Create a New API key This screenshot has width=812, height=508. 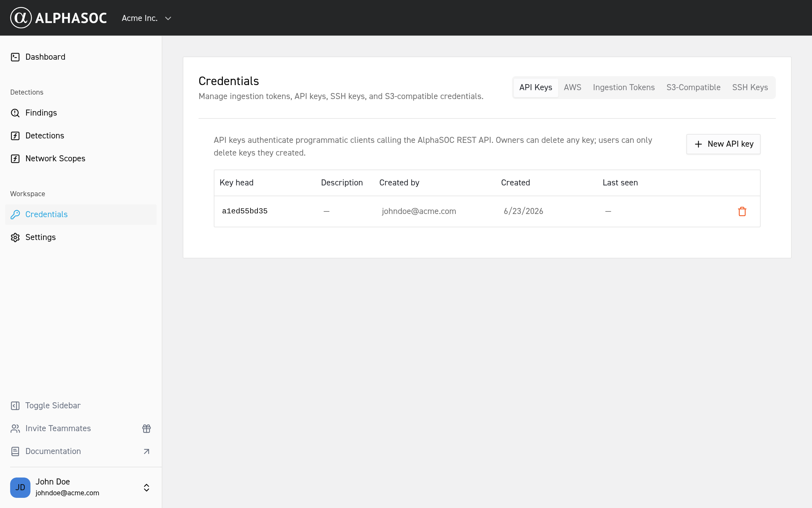(x=724, y=144)
